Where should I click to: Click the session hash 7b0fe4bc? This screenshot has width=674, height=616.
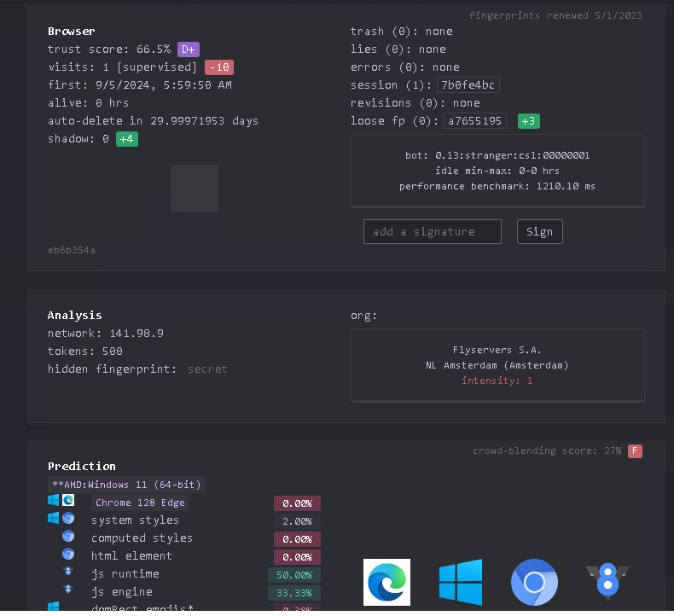coord(468,85)
